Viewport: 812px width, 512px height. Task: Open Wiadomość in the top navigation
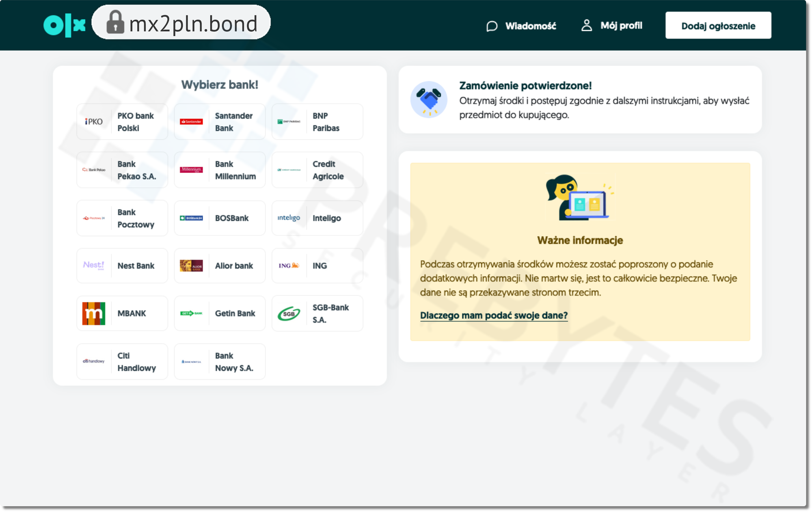point(530,26)
